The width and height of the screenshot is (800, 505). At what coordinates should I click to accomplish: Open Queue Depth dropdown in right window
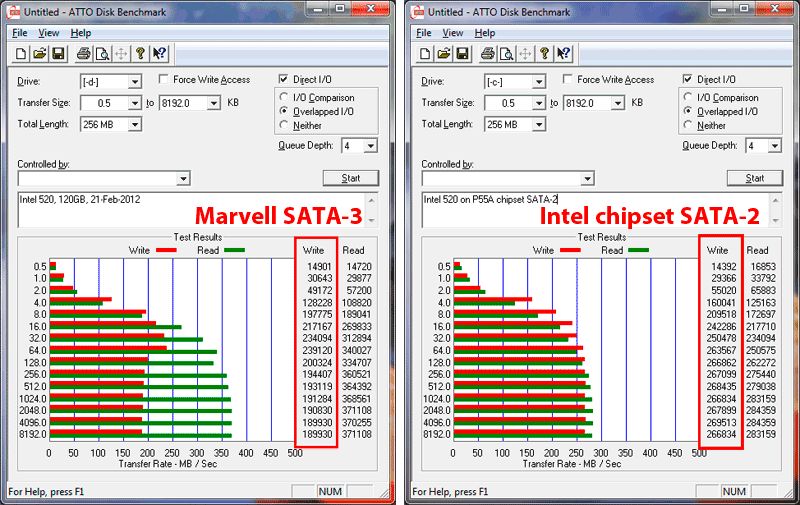775,146
